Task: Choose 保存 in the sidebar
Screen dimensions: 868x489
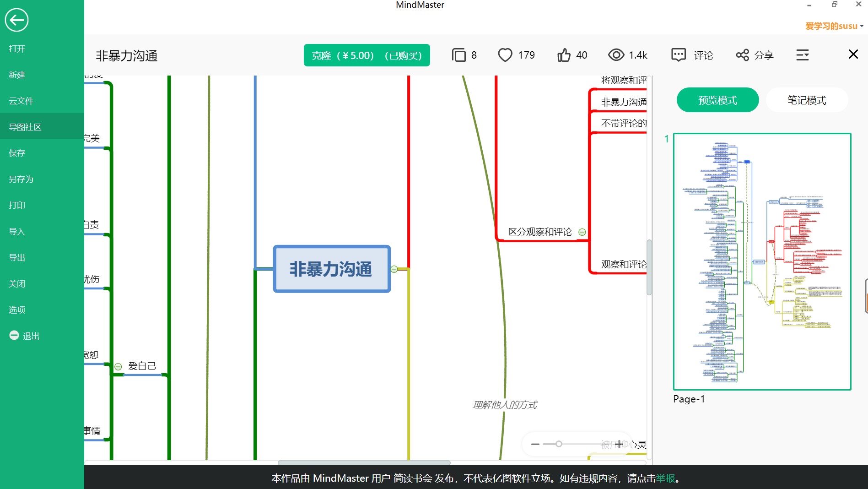Action: (17, 153)
